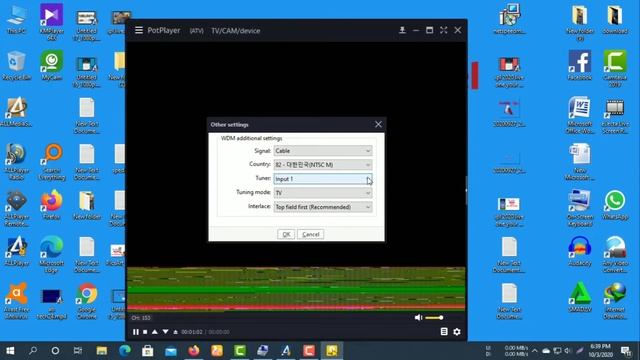
Task: Select the Audacity desktop shortcut
Action: pos(580,252)
